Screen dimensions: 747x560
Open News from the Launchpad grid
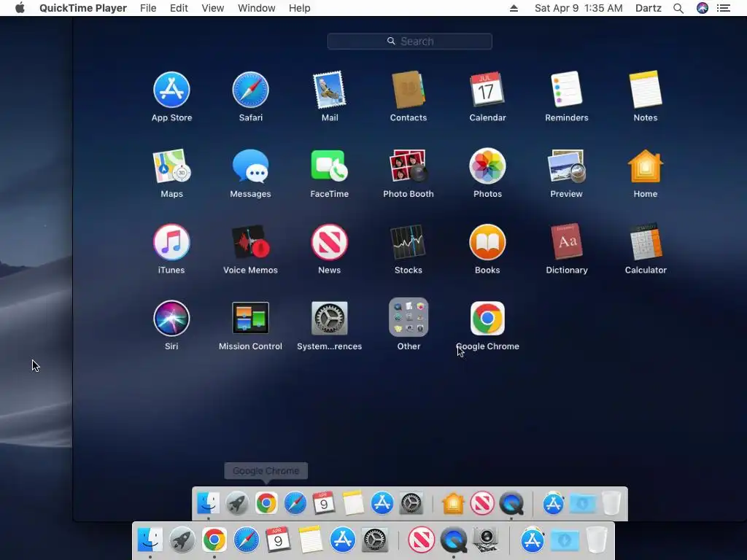click(x=330, y=242)
